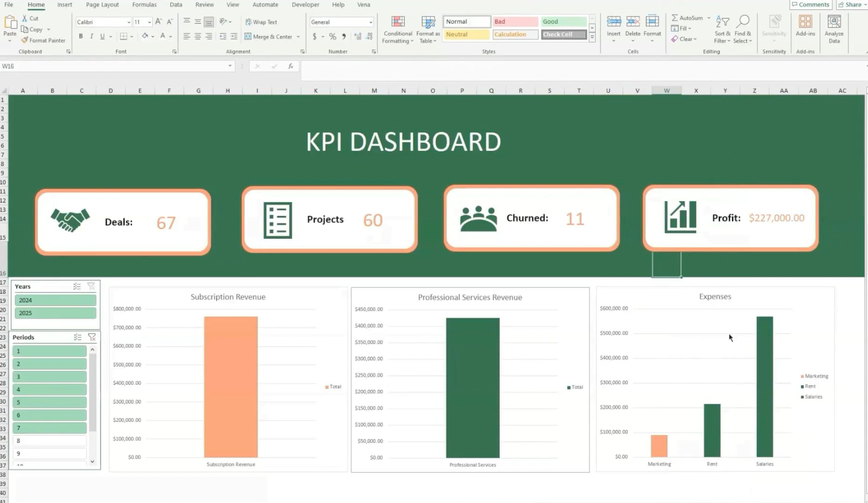
Task: Enable multi-select on the Years slicer
Action: (x=78, y=286)
